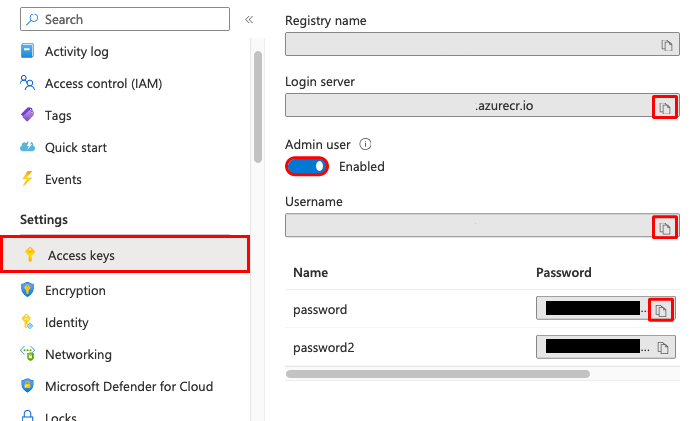Copy the Login server address
700x421 pixels.
665,108
